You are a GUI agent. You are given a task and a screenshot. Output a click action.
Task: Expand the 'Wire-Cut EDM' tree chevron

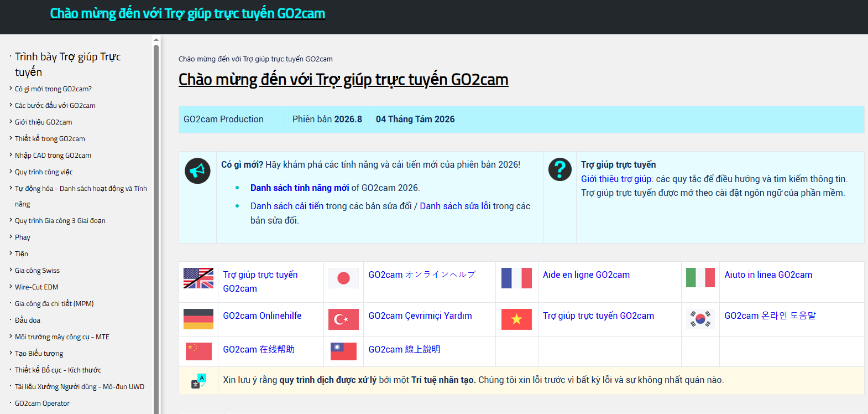pyautogui.click(x=11, y=286)
